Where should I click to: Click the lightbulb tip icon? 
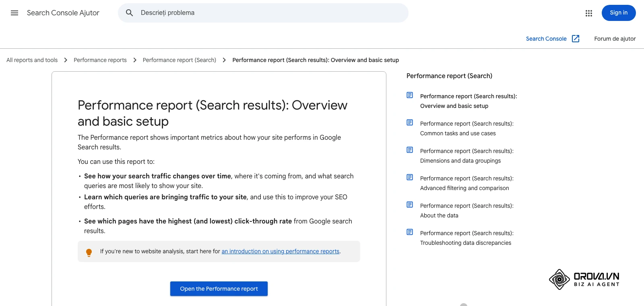[x=89, y=252]
